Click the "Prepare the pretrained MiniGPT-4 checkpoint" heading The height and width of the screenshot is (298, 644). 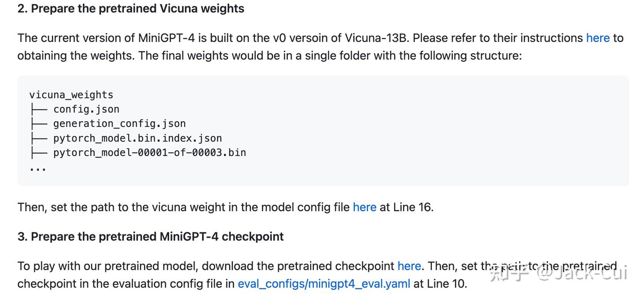[150, 236]
